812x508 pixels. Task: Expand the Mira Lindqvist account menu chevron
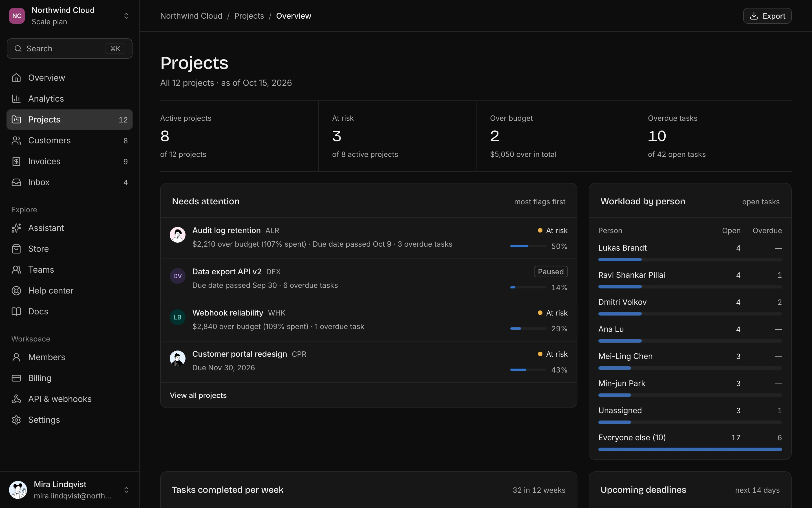(126, 490)
